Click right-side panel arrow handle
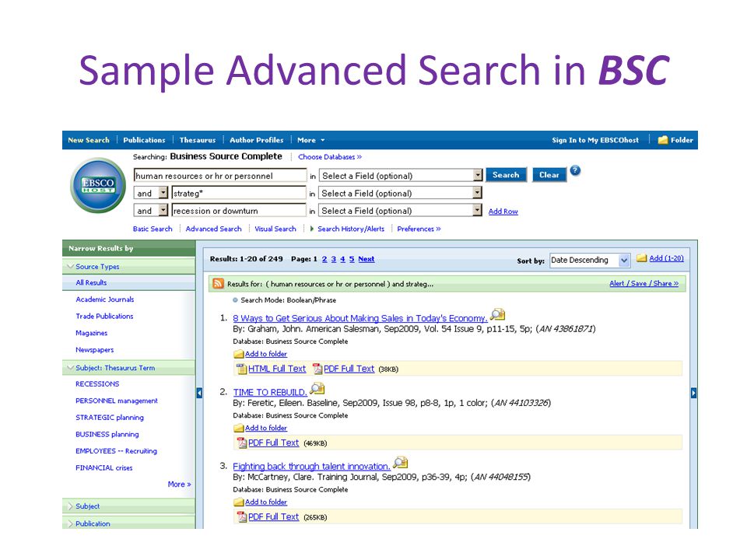The image size is (747, 560). tap(693, 393)
